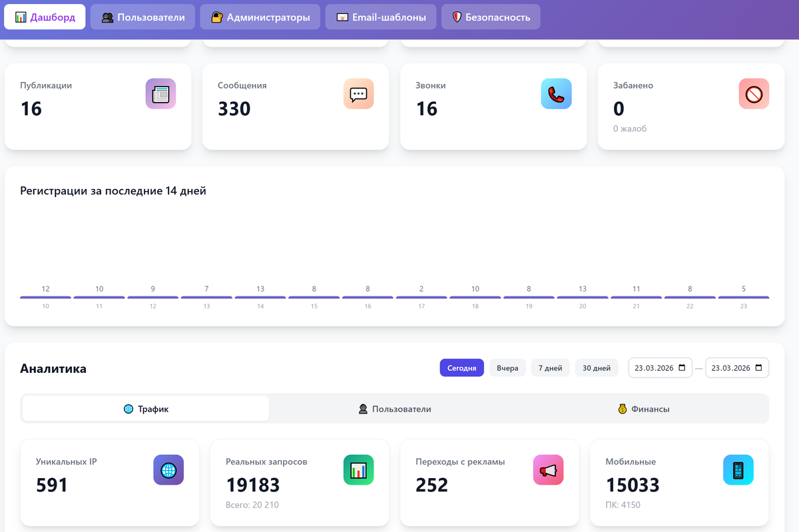The height and width of the screenshot is (532, 799).
Task: Click the Публикации document icon
Action: coord(160,94)
